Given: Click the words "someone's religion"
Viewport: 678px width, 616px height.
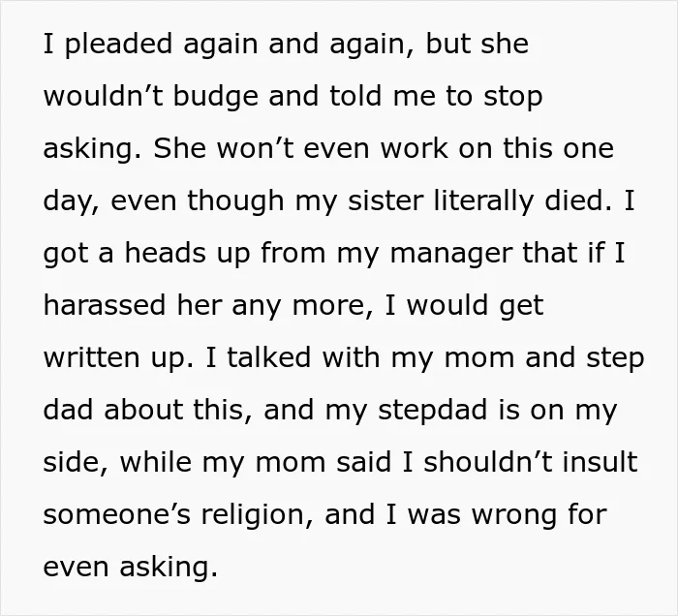Looking at the screenshot, I should click(177, 514).
